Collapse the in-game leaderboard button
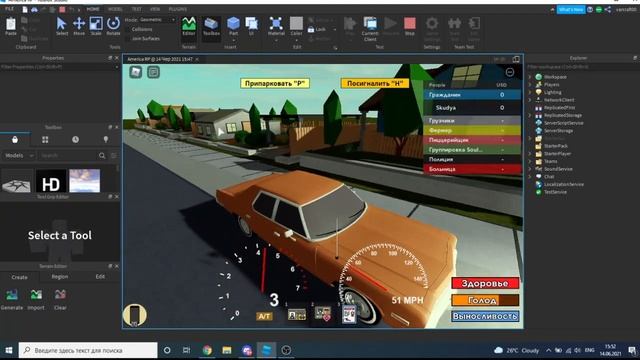Viewport: 640px width, 360px height. click(x=510, y=72)
